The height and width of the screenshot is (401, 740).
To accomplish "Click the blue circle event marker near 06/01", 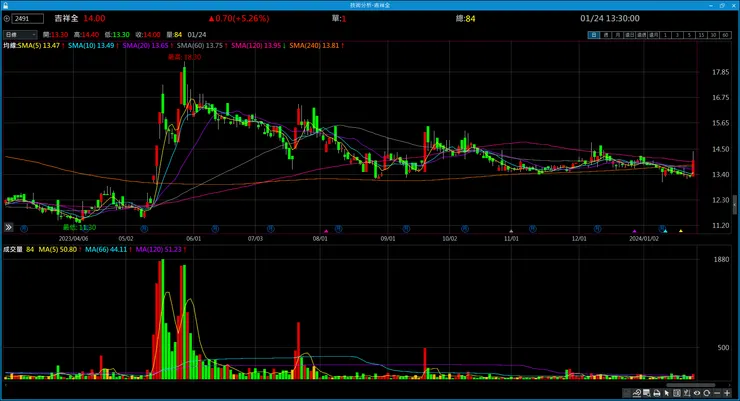I will click(x=215, y=228).
